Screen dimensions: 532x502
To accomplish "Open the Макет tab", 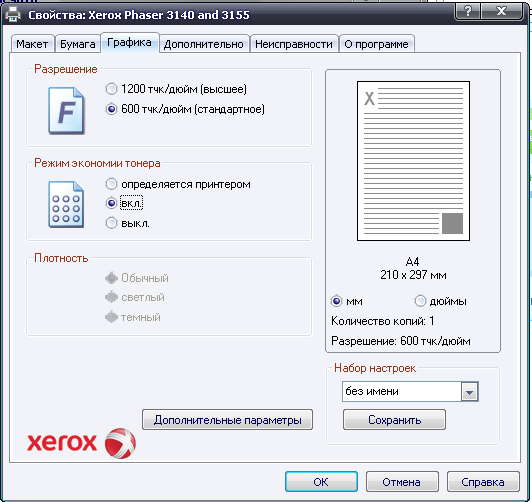I will [x=32, y=44].
